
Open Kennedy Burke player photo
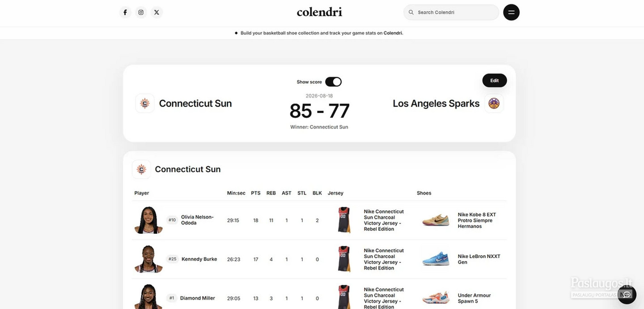click(x=148, y=259)
